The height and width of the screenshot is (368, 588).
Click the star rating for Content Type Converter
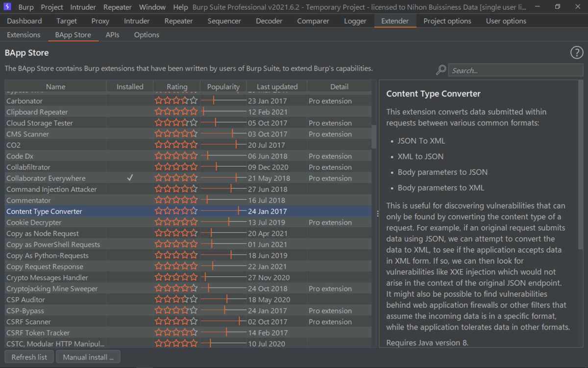point(176,211)
